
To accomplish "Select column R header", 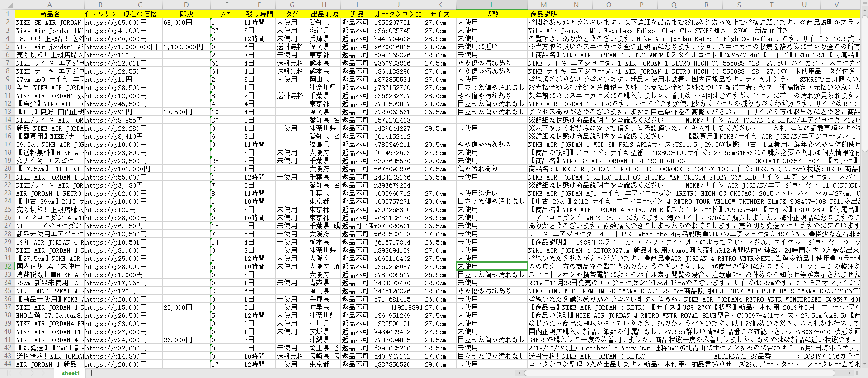I will (x=706, y=5).
